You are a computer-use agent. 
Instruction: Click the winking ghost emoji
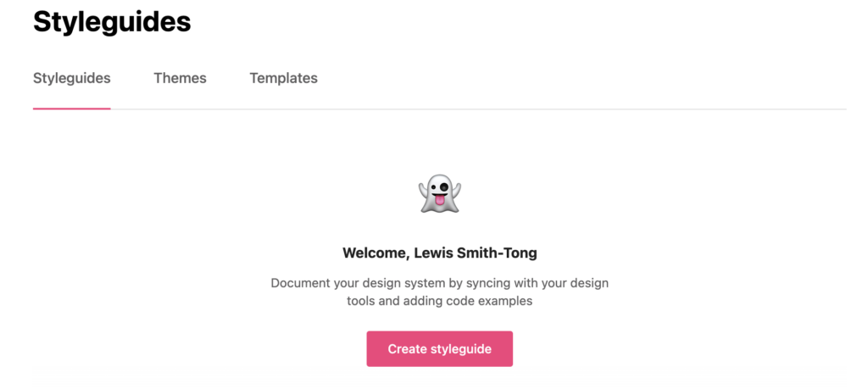click(x=440, y=194)
